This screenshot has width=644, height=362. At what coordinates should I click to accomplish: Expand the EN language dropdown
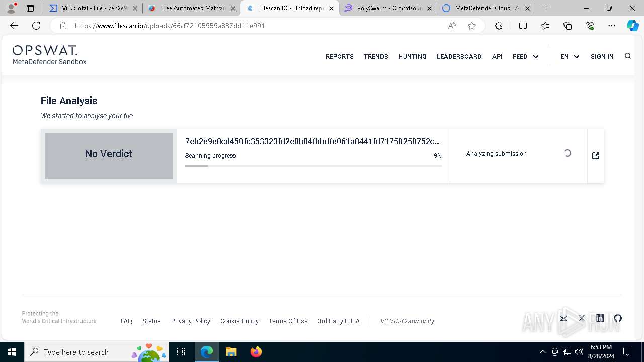[x=570, y=57]
